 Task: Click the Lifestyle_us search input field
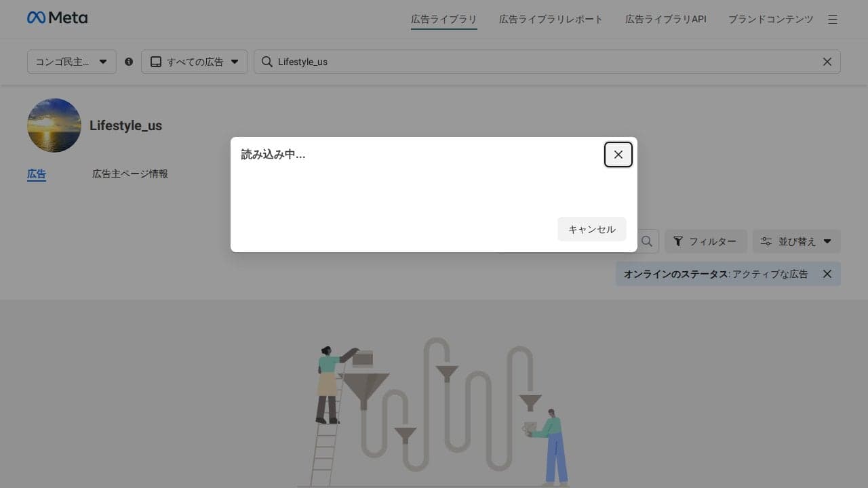(547, 62)
